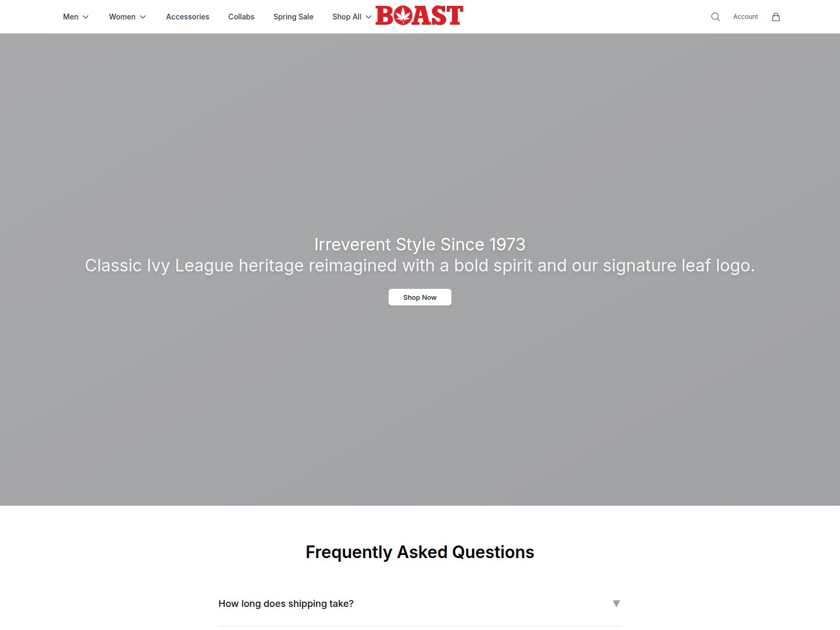Expand the Men navigation dropdown
The image size is (840, 630).
tap(76, 17)
